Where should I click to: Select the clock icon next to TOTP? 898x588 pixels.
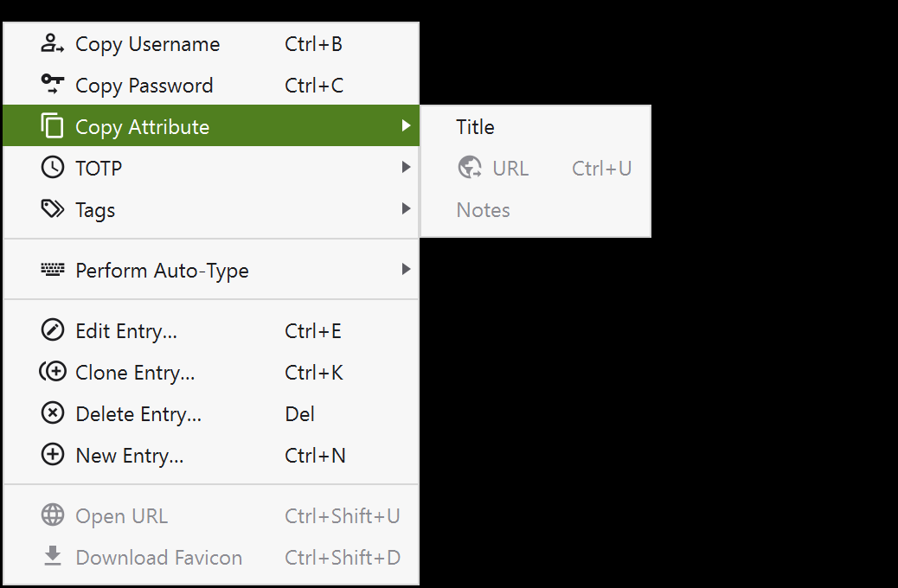pyautogui.click(x=53, y=167)
